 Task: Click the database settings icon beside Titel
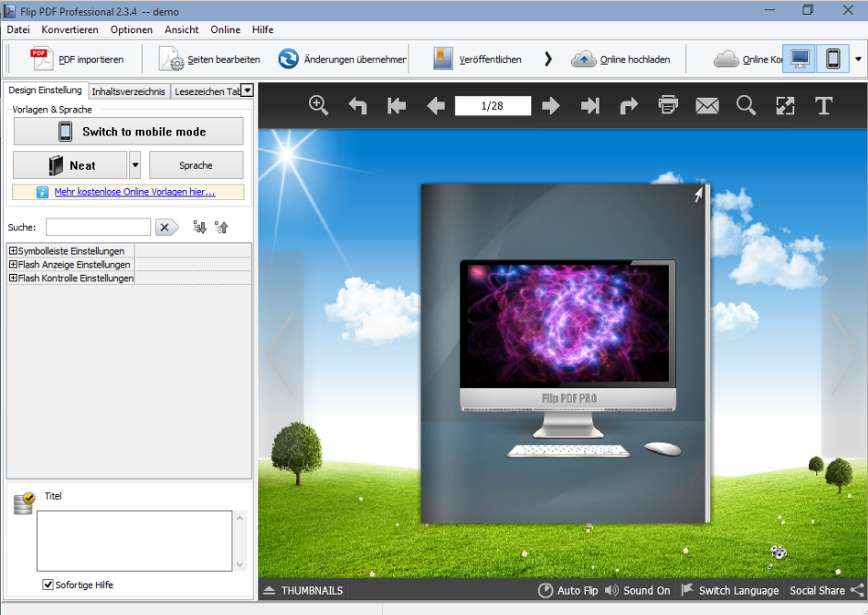24,503
